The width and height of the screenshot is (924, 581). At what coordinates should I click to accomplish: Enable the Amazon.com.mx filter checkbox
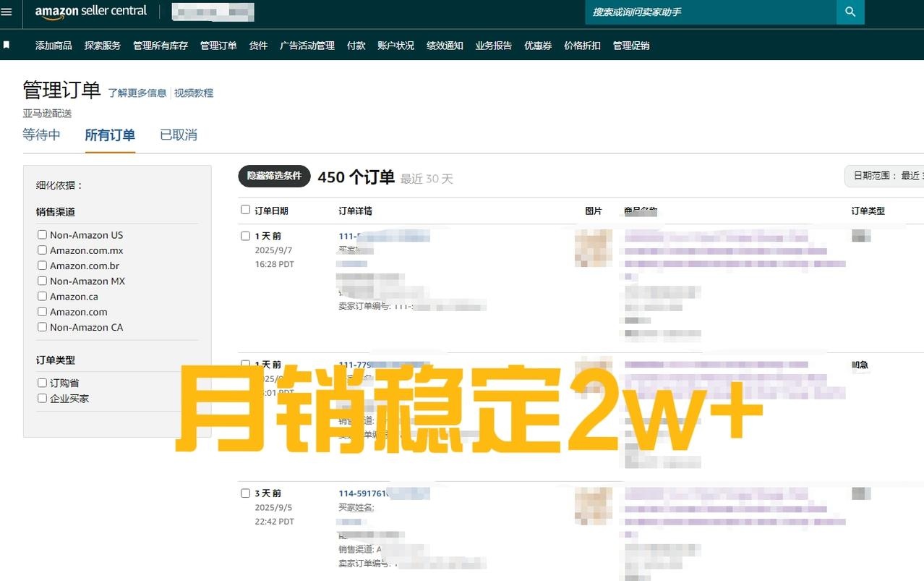tap(43, 250)
